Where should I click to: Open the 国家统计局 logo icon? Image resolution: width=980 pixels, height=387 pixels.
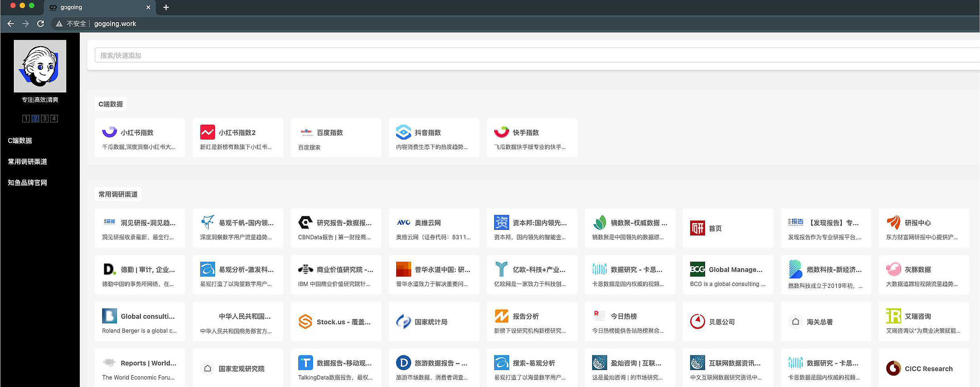403,321
